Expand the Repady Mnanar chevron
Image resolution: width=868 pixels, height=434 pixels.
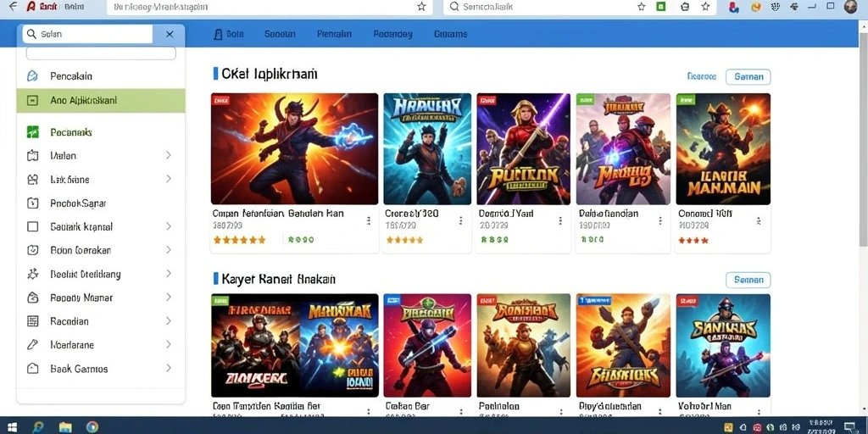[x=169, y=298]
